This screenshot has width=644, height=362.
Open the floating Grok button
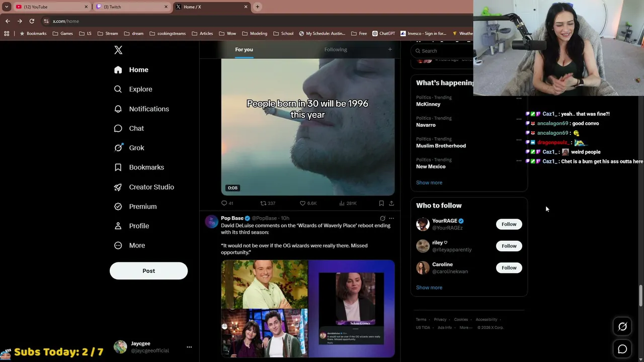[622, 327]
